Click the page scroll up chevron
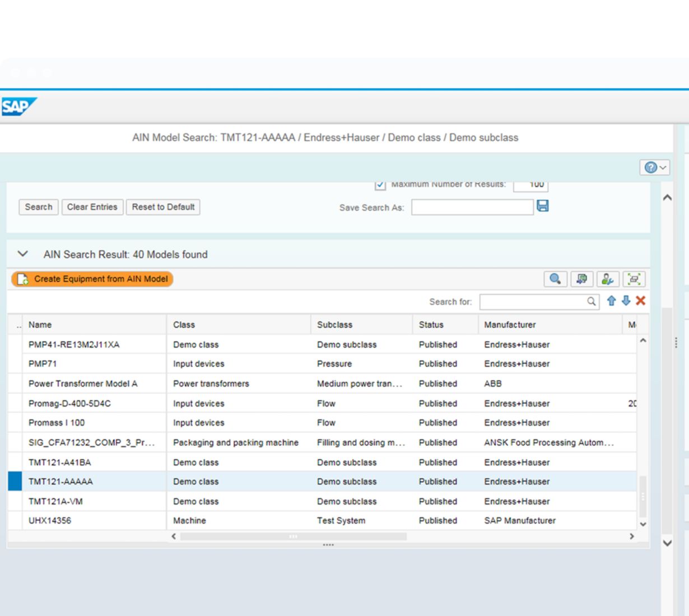This screenshot has width=689, height=616. [x=667, y=198]
